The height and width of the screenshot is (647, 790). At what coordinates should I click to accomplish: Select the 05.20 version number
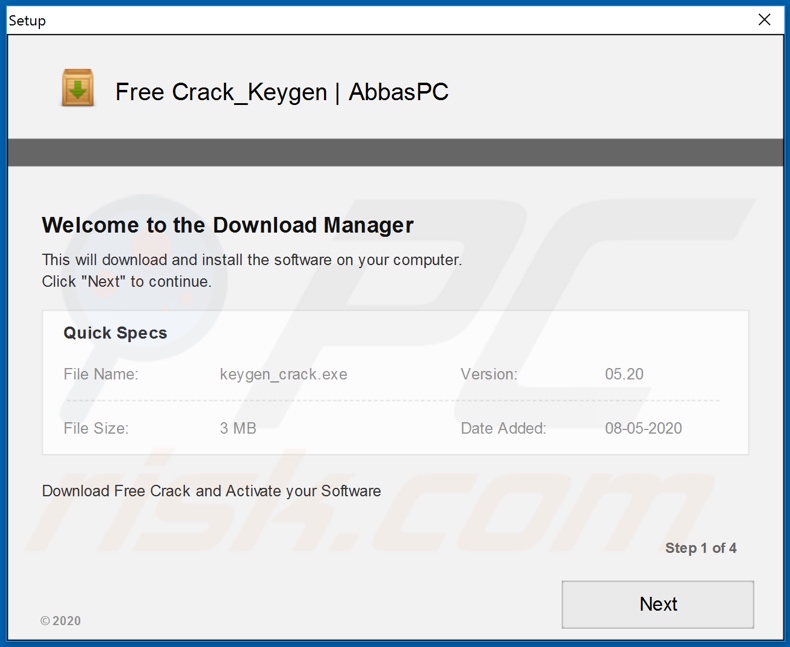624,374
